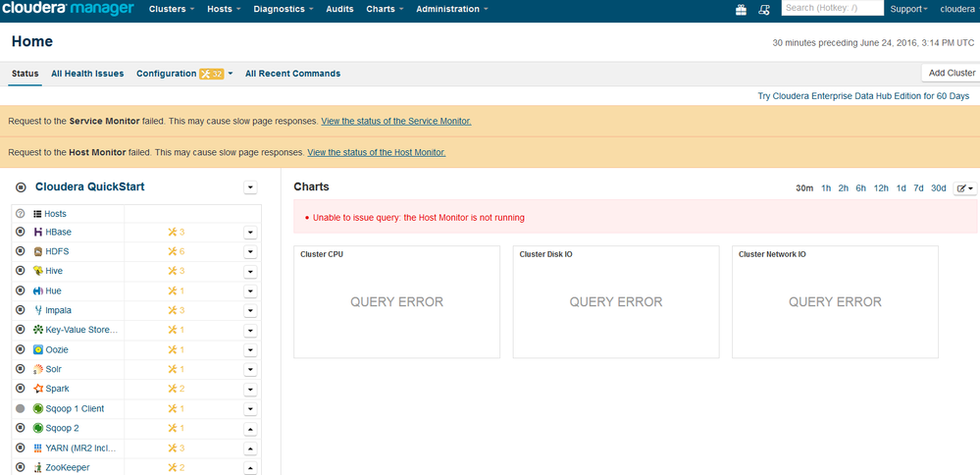Select the 1h chart time range

click(826, 188)
